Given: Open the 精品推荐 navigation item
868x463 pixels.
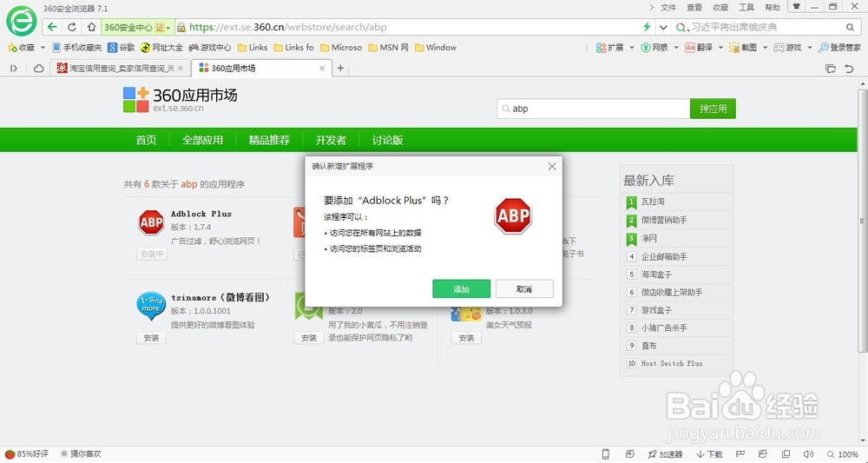Looking at the screenshot, I should tap(269, 140).
